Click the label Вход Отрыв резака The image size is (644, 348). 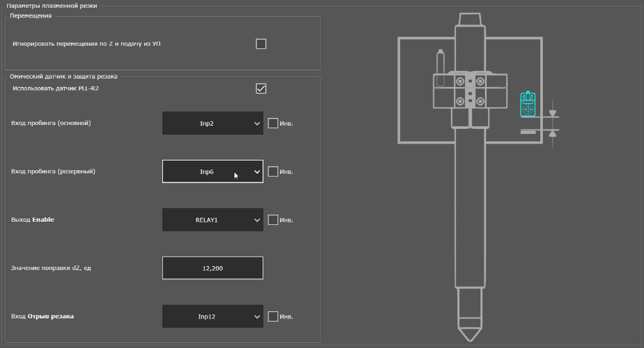(43, 316)
